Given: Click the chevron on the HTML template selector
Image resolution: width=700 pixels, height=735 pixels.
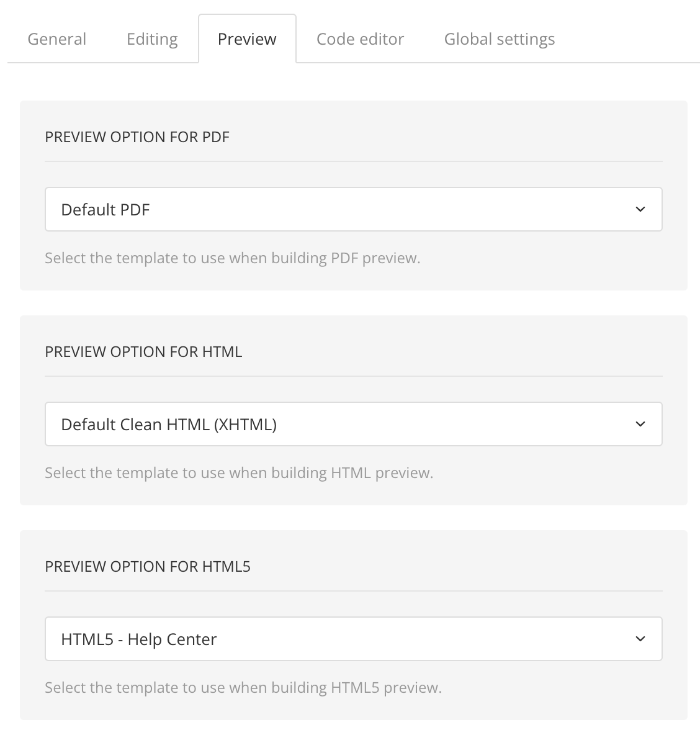Looking at the screenshot, I should (x=641, y=424).
